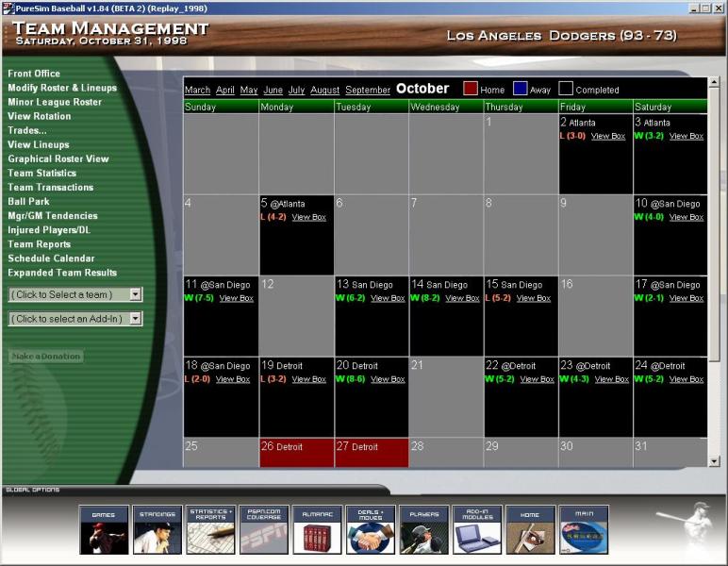This screenshot has width=728, height=566.
Task: View Box for October 15 San Diego game
Action: tap(534, 298)
